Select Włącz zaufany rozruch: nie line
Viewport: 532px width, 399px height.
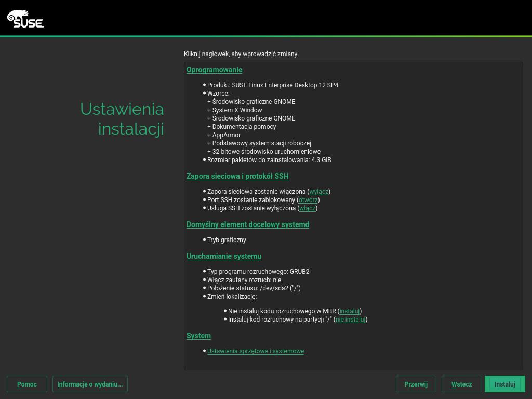[244, 280]
